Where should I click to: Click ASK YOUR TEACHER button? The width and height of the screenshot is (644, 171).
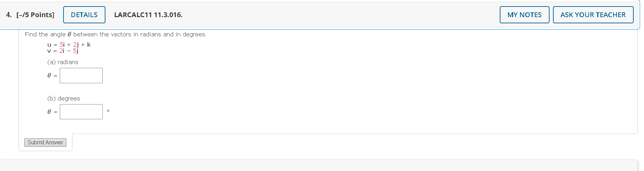click(x=593, y=15)
